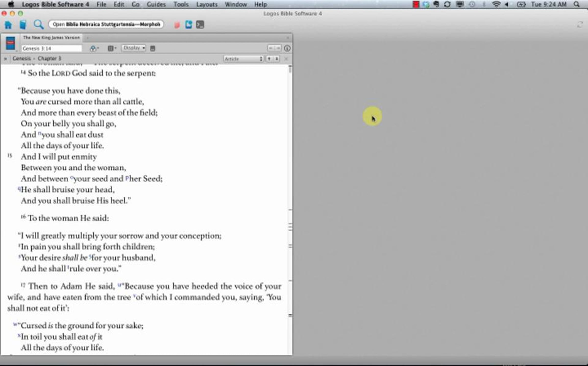Image resolution: width=588 pixels, height=366 pixels.
Task: Open the dark command-prompt shortcut icon
Action: pos(200,25)
